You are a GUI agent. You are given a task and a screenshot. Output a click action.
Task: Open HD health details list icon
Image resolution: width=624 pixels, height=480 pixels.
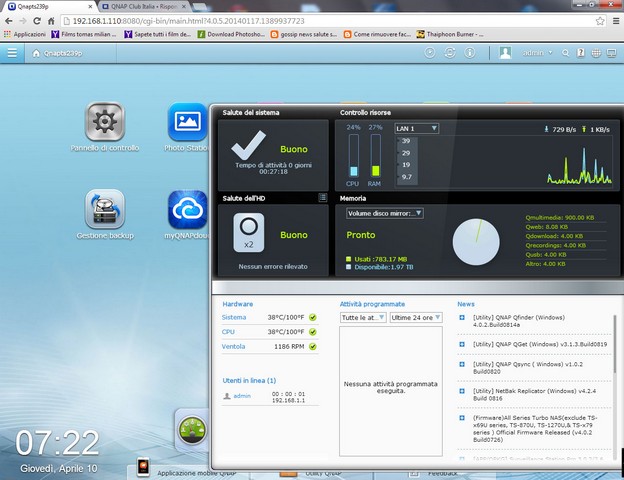(322, 198)
